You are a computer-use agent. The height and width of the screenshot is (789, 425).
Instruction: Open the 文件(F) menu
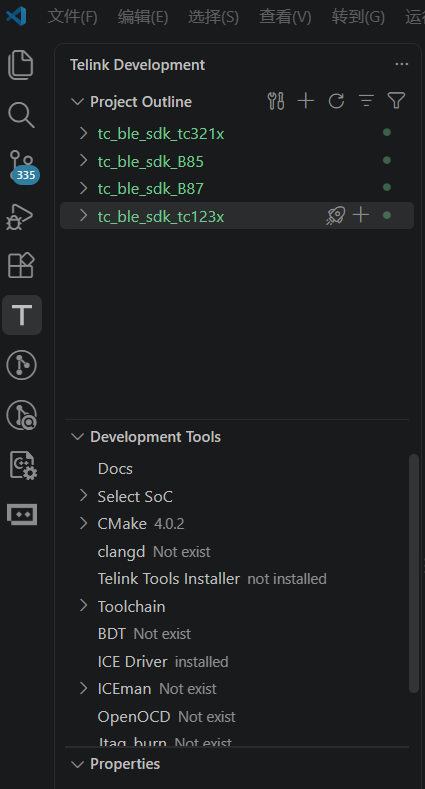point(72,17)
